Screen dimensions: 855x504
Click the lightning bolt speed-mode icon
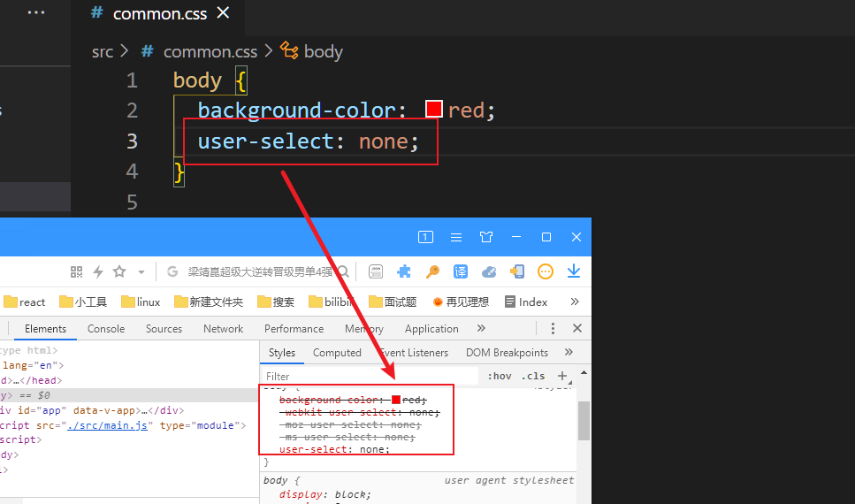(98, 271)
